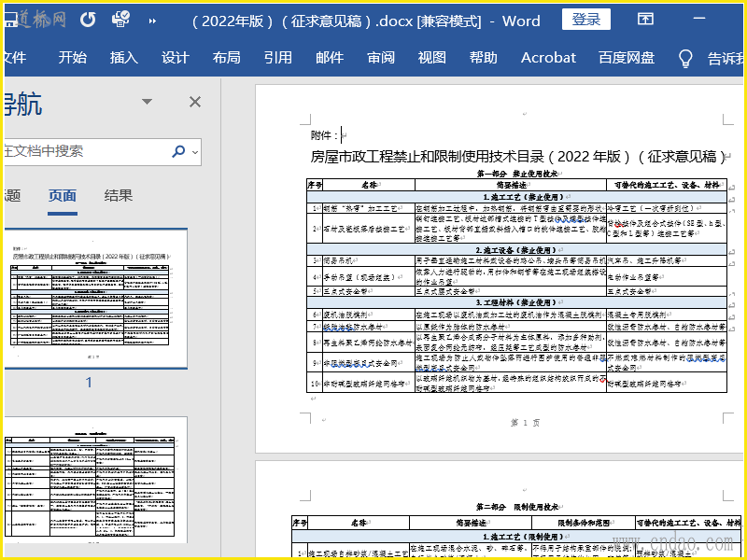Switch to 结果 tab in navigation pane
Viewport: 747px width, 560px height.
pos(119,196)
